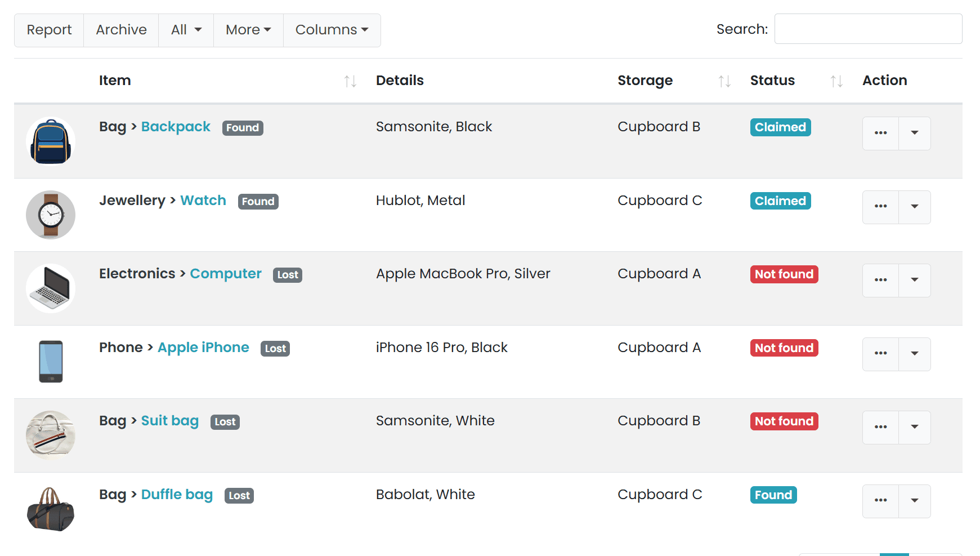Click the backpack item thumbnail

(51, 141)
